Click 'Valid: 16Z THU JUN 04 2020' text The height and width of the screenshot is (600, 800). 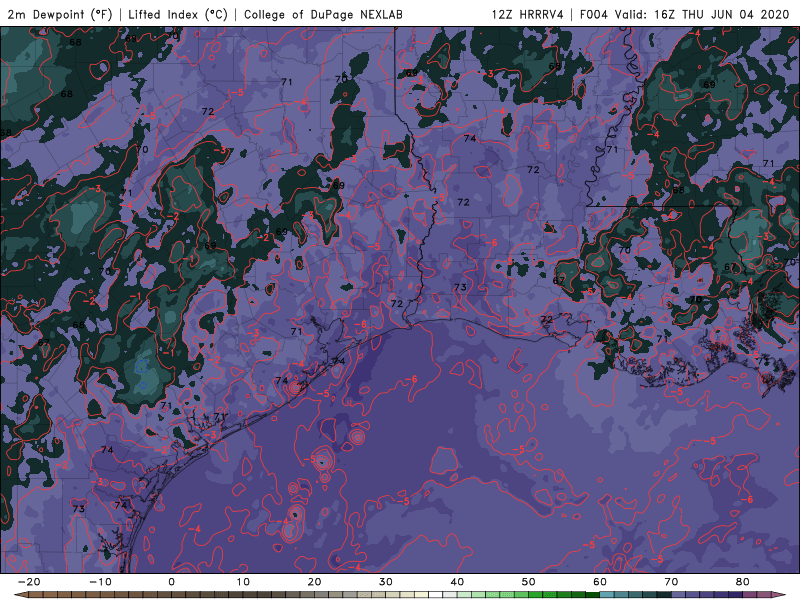(702, 15)
